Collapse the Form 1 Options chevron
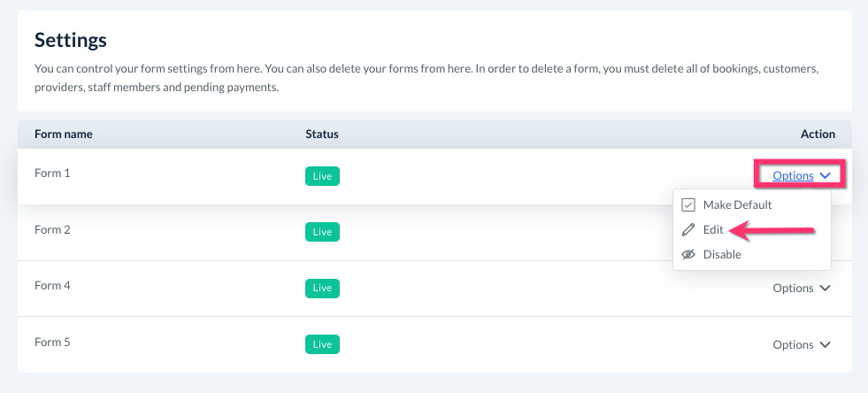 point(825,176)
